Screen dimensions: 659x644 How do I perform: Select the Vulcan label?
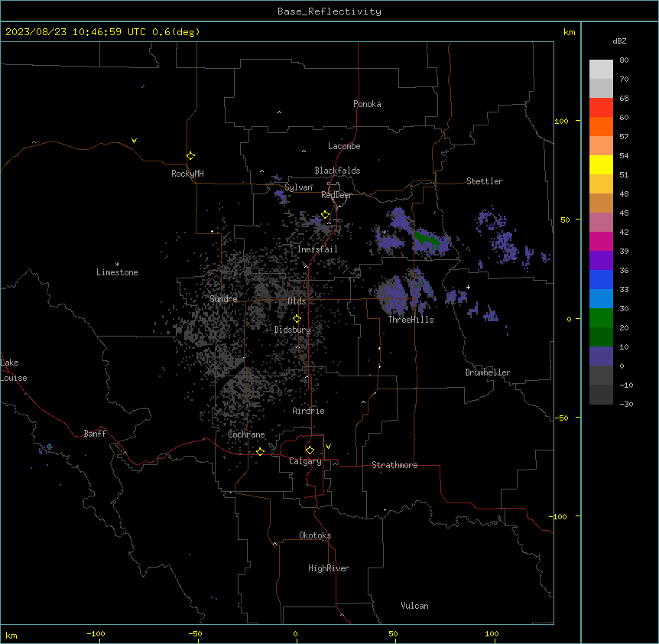415,606
